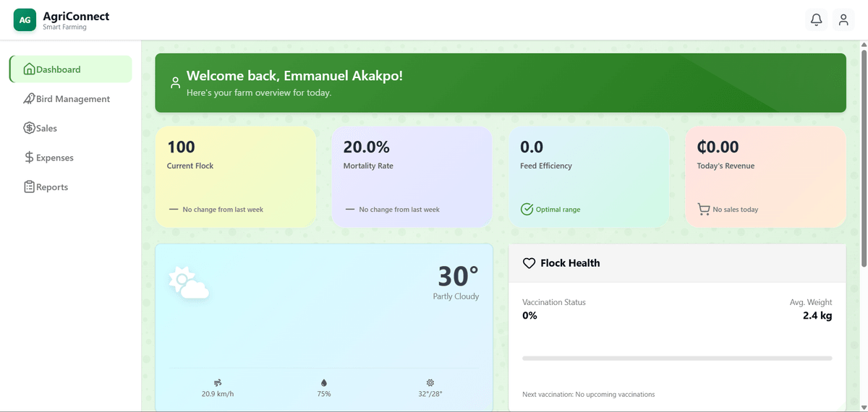Click the shopping cart icon
868x412 pixels.
pyautogui.click(x=703, y=210)
